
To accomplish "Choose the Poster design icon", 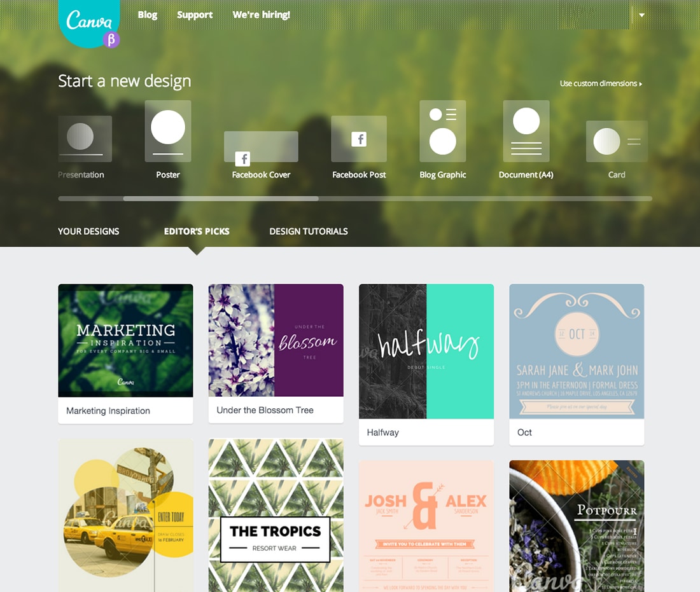I will coord(168,131).
